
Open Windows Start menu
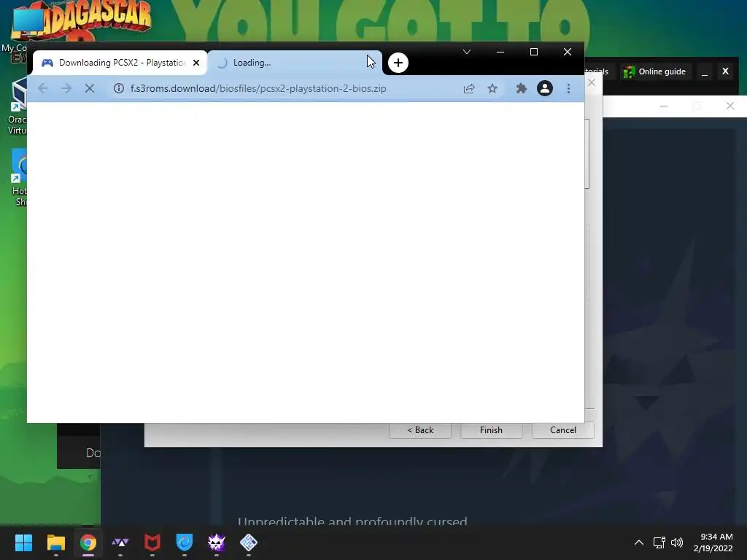(x=23, y=542)
